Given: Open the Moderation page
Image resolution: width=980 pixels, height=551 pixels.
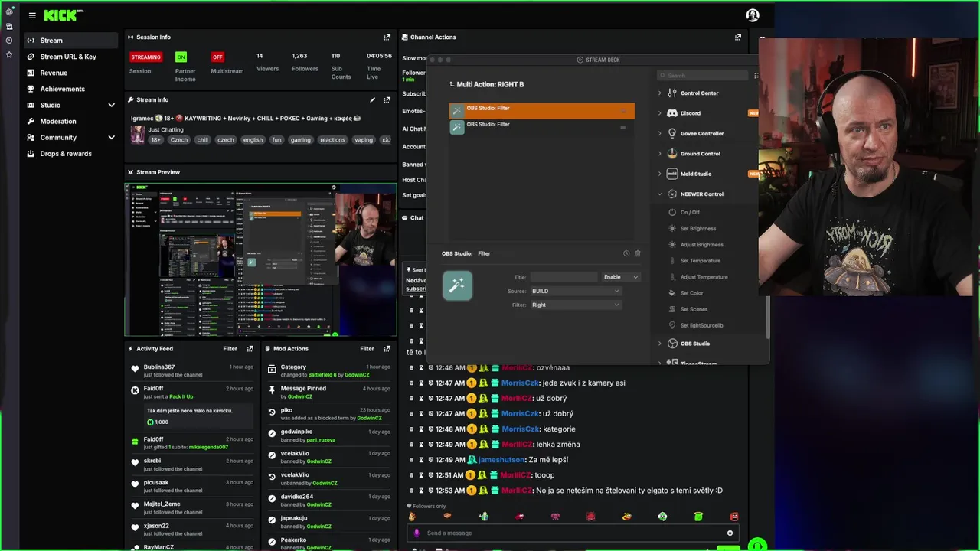Looking at the screenshot, I should [x=71, y=121].
